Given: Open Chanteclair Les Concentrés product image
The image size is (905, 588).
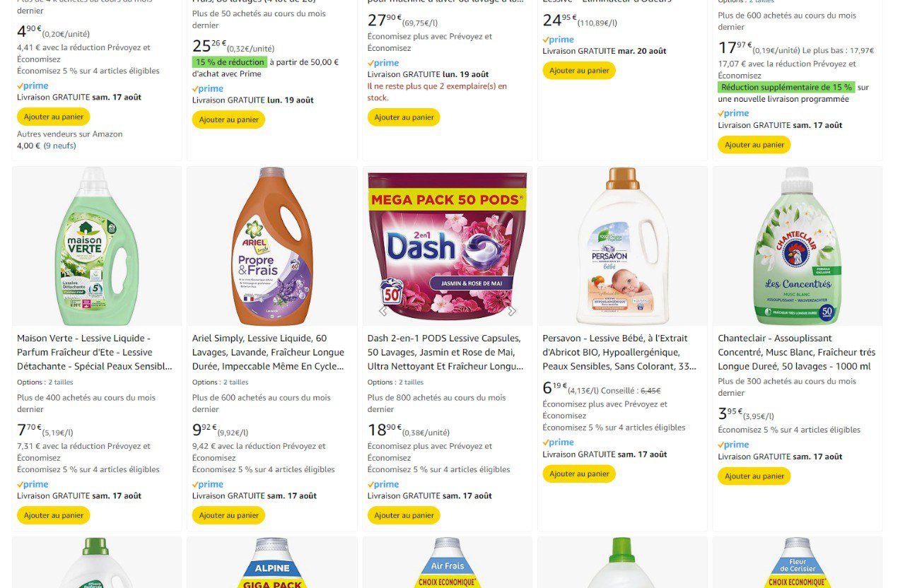Looking at the screenshot, I should tap(797, 246).
